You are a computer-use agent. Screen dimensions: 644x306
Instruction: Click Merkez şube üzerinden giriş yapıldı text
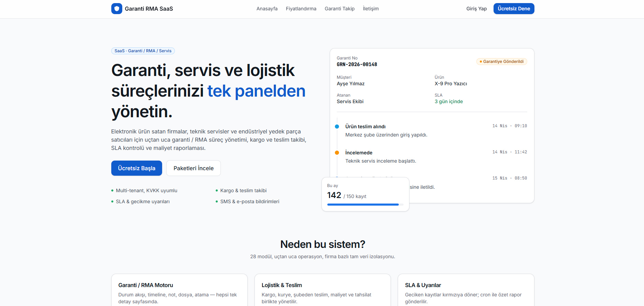[386, 135]
